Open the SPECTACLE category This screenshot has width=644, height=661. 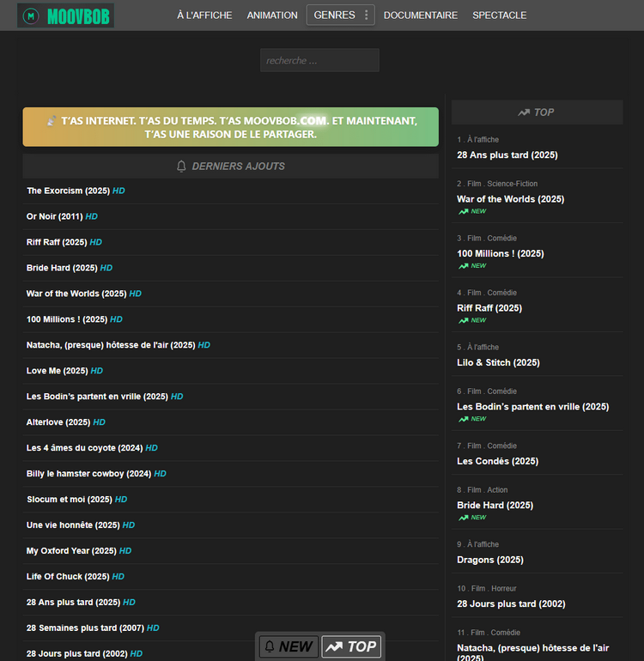500,15
